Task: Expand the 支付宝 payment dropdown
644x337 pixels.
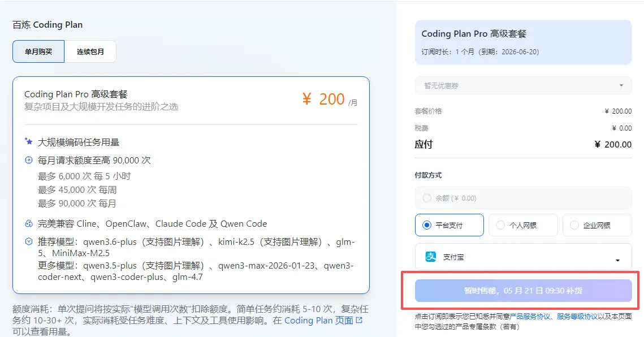Action: click(x=523, y=257)
